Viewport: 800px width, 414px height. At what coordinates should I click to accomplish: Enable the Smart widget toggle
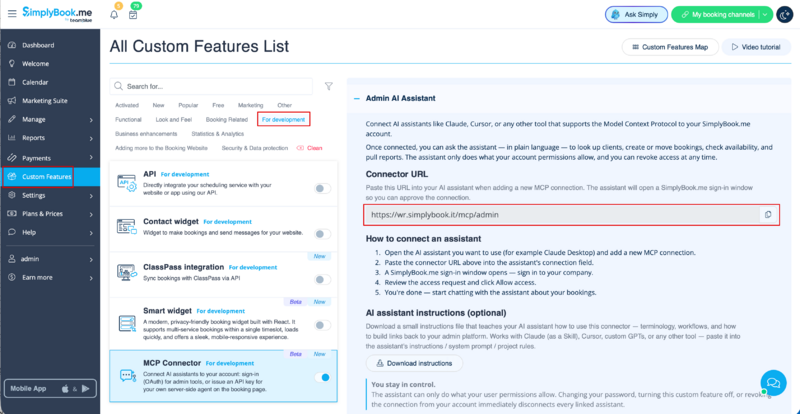pyautogui.click(x=322, y=325)
